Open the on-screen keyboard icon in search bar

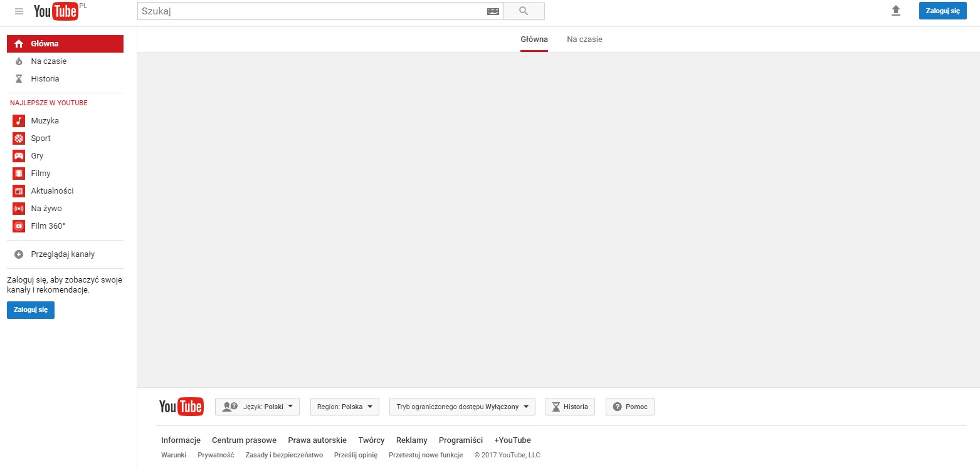click(x=493, y=11)
